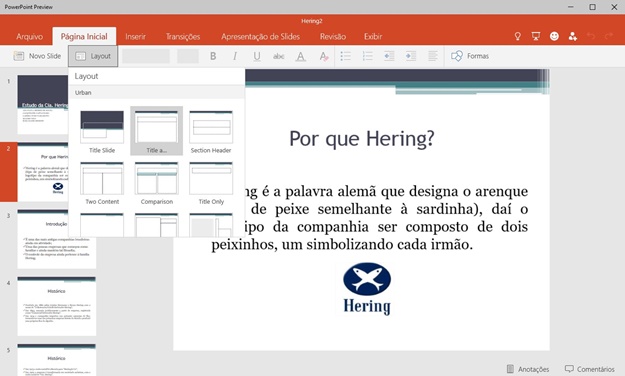The height and width of the screenshot is (376, 625).
Task: Open the font color tool
Action: (x=301, y=56)
